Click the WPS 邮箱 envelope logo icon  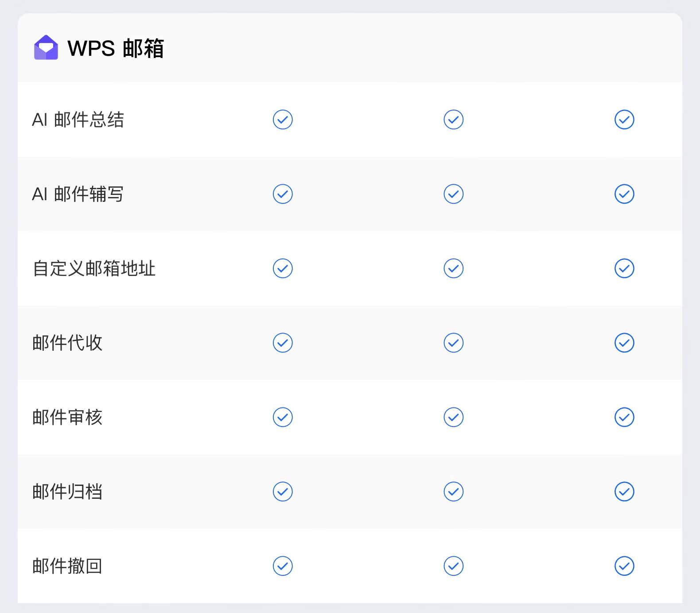click(46, 48)
